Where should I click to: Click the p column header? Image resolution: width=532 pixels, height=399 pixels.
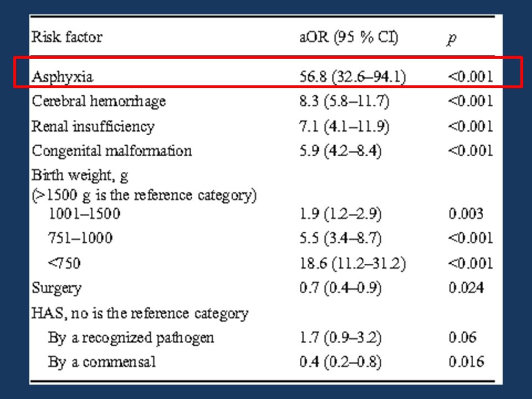(x=452, y=38)
